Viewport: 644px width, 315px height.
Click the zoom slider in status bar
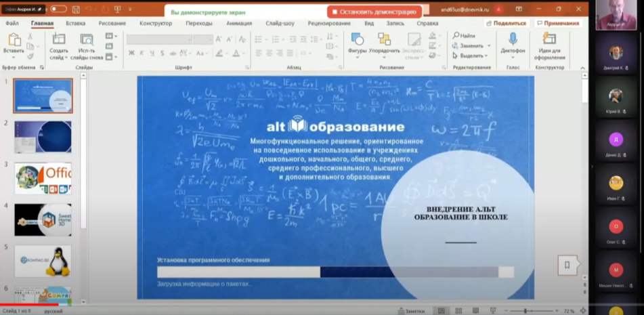pos(533,311)
